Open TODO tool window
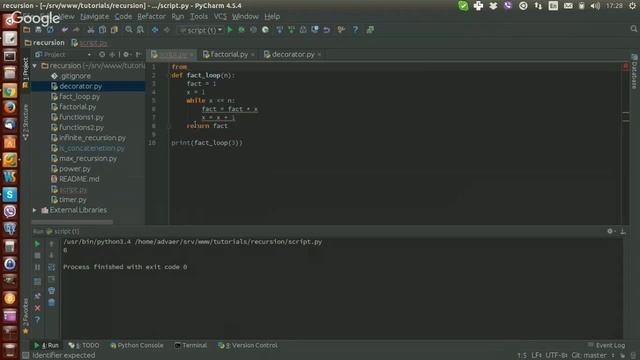Image resolution: width=640 pixels, height=360 pixels. (x=84, y=345)
